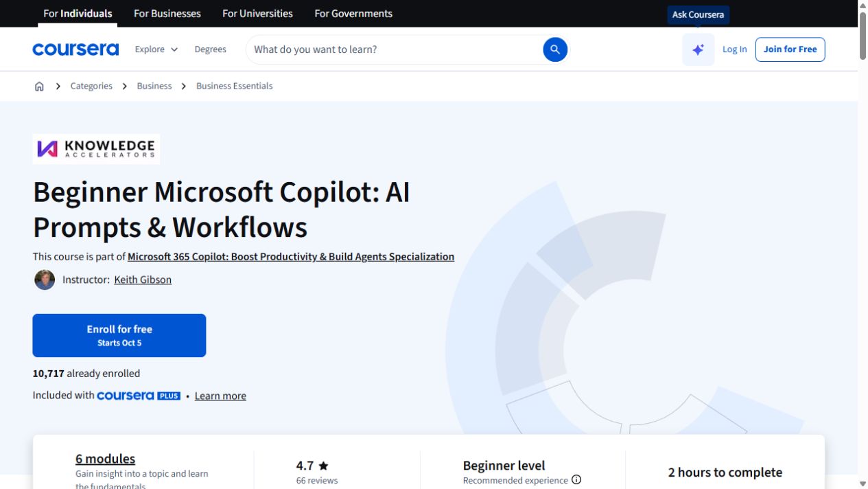The width and height of the screenshot is (868, 489).
Task: Click the Coursera logo
Action: (x=75, y=49)
